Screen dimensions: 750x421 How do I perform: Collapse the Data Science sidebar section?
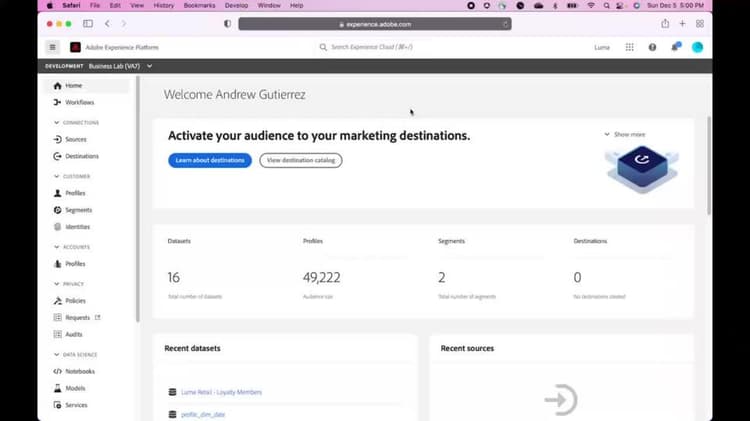point(56,355)
